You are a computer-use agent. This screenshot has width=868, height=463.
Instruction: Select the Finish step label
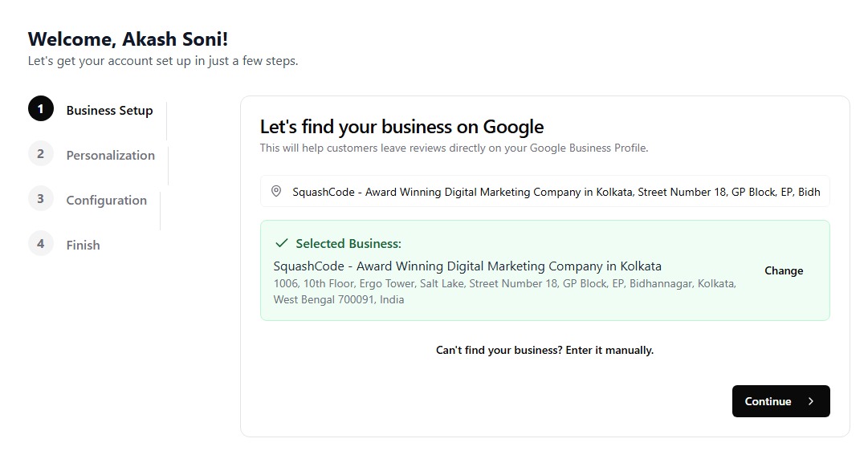point(83,246)
